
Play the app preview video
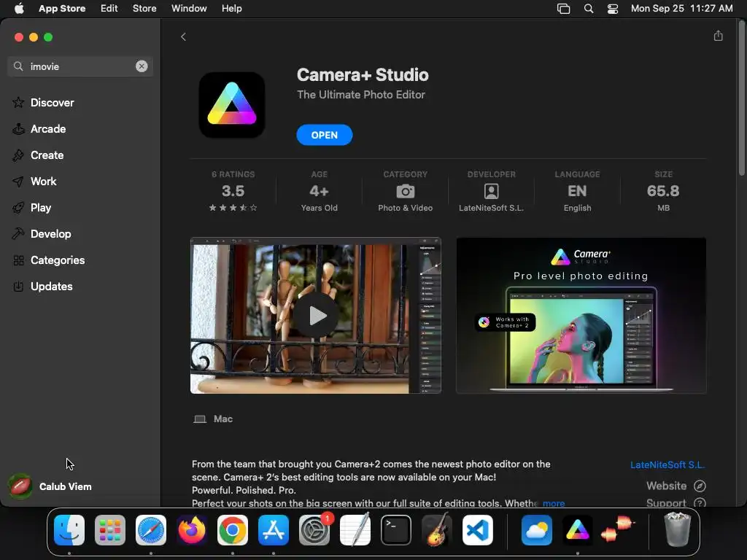(x=315, y=315)
